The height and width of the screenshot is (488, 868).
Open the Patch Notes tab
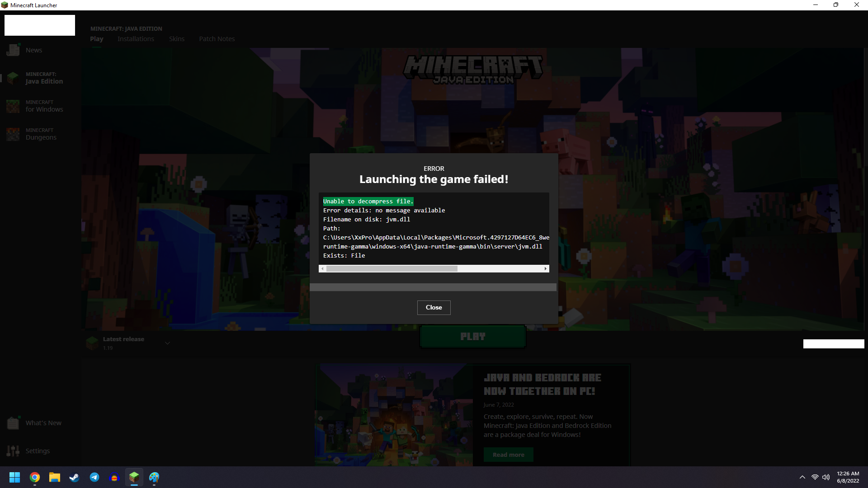coord(217,39)
